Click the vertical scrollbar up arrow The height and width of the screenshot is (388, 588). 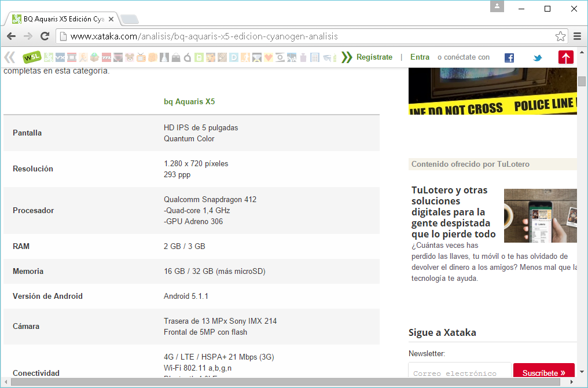(x=582, y=53)
